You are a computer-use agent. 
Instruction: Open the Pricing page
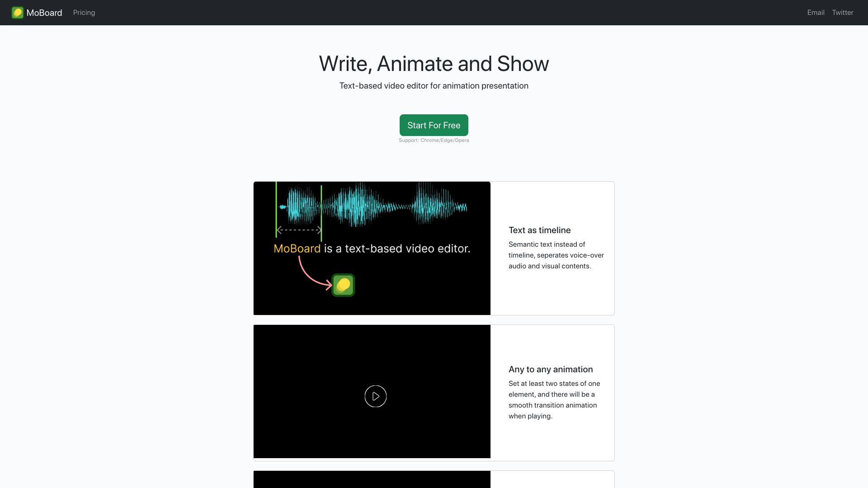click(84, 13)
